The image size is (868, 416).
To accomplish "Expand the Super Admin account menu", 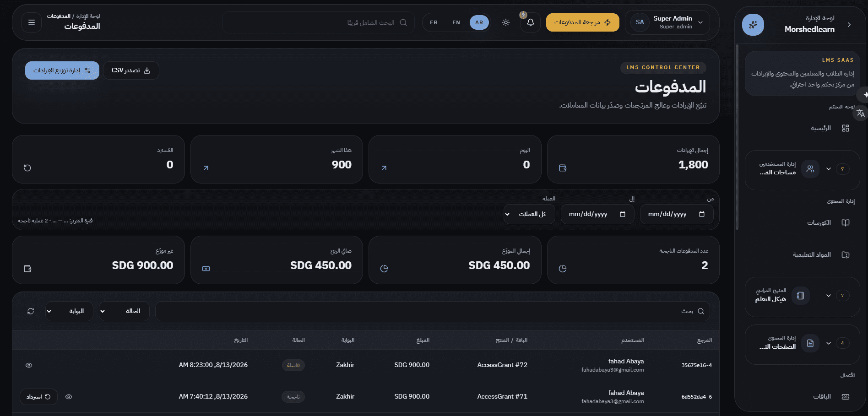I will pyautogui.click(x=667, y=22).
